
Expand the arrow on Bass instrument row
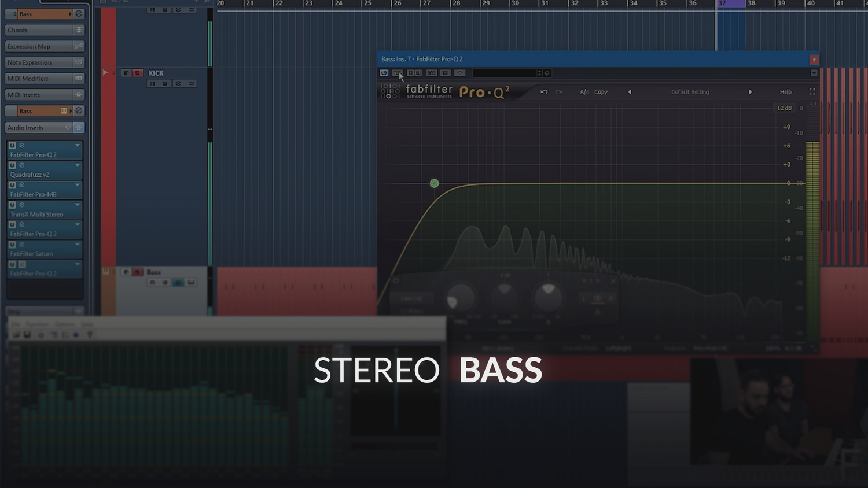(x=71, y=110)
